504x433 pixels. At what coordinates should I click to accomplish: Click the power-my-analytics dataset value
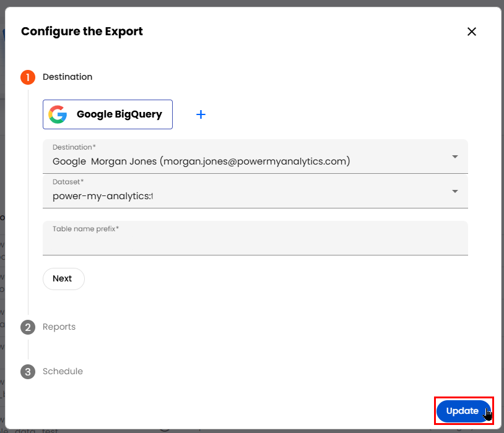102,196
